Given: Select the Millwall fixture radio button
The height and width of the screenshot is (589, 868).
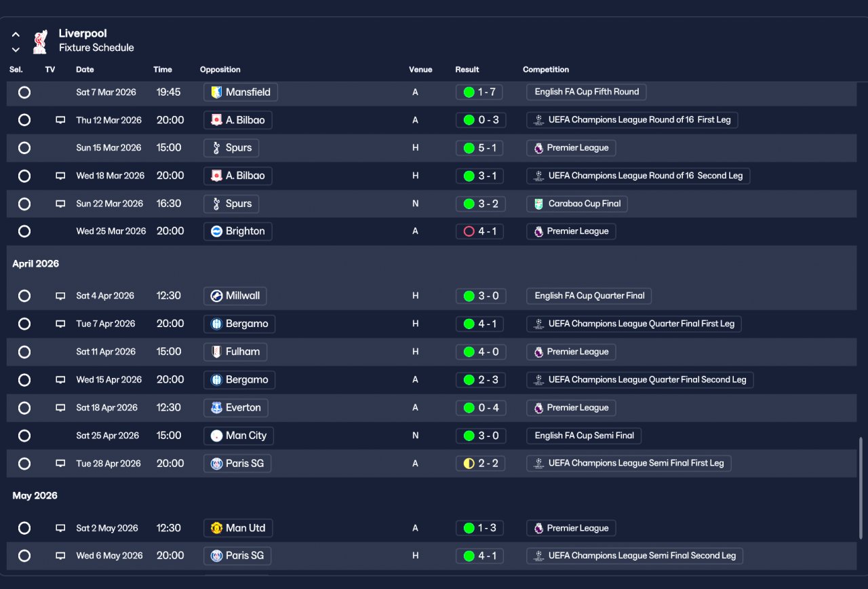Looking at the screenshot, I should [x=24, y=296].
